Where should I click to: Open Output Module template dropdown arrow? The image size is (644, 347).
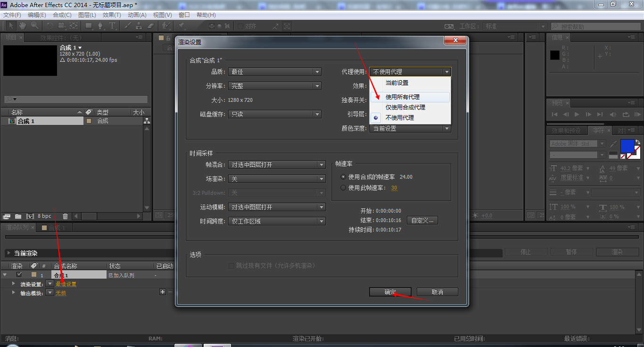50,293
